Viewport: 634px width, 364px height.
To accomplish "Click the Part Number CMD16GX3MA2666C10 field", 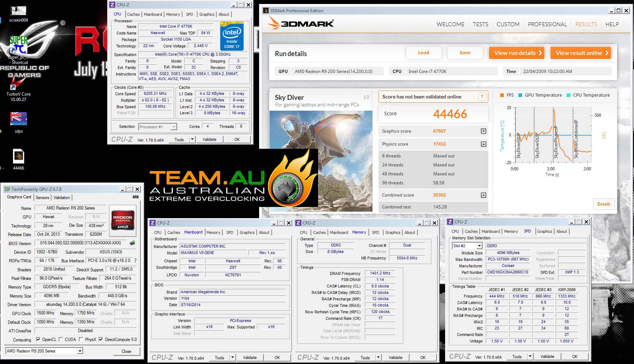I will [508, 272].
